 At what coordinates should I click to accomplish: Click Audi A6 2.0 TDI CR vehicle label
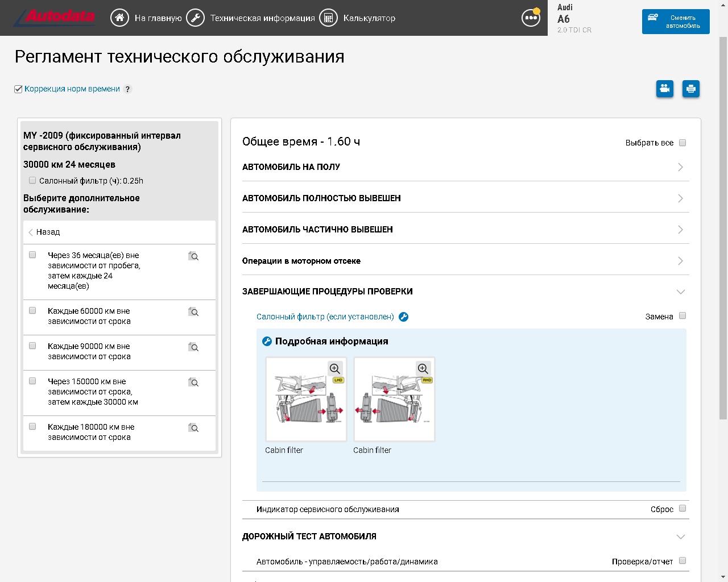(x=574, y=18)
